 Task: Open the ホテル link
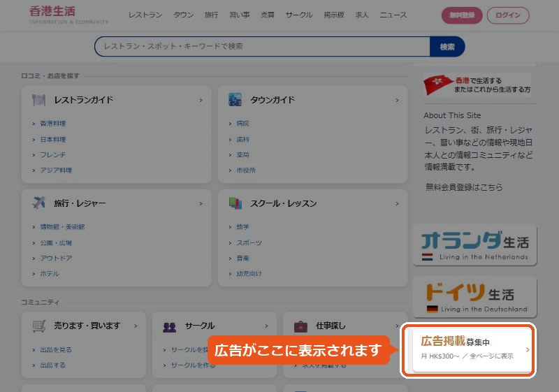coord(50,274)
